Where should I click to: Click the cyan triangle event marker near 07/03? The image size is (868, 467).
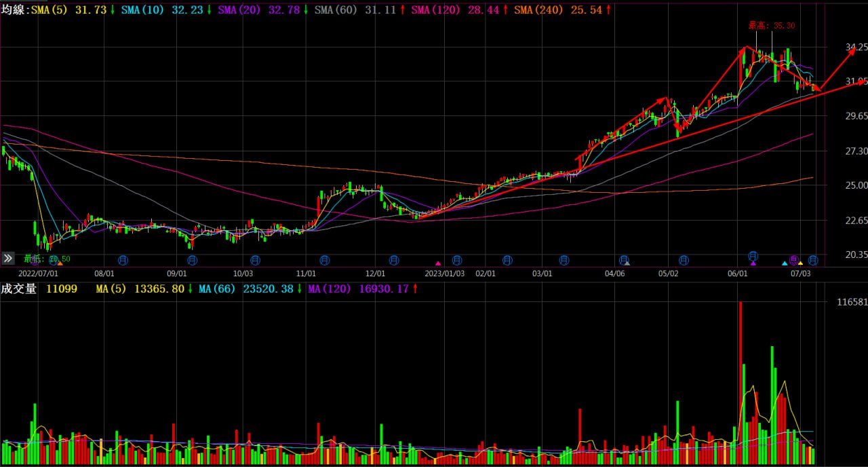pos(785,263)
